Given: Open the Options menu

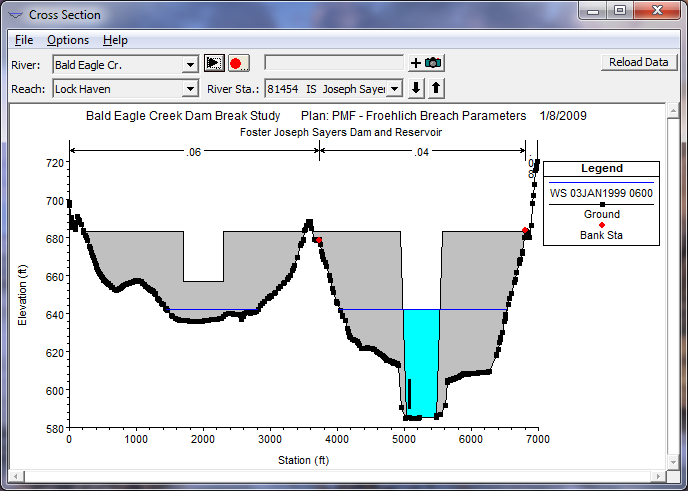Looking at the screenshot, I should (x=68, y=40).
